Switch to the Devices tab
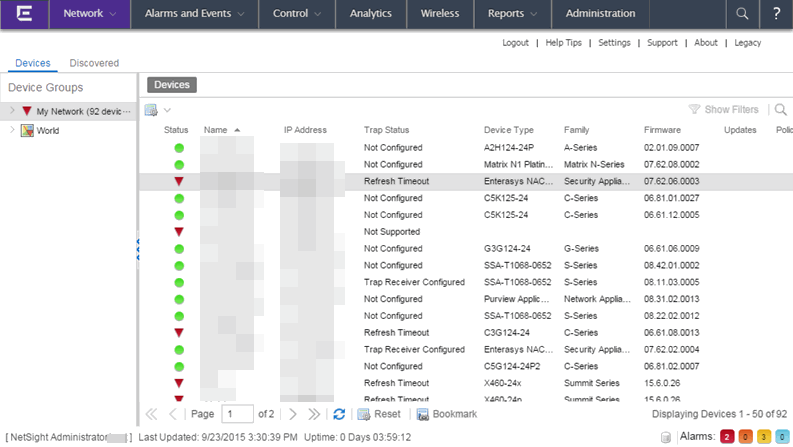 click(33, 63)
